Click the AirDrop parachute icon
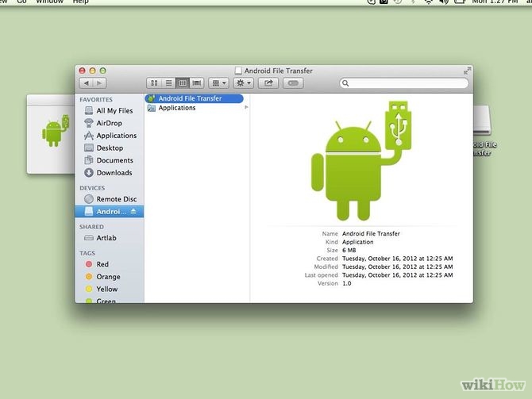Image resolution: width=532 pixels, height=399 pixels. (x=89, y=123)
